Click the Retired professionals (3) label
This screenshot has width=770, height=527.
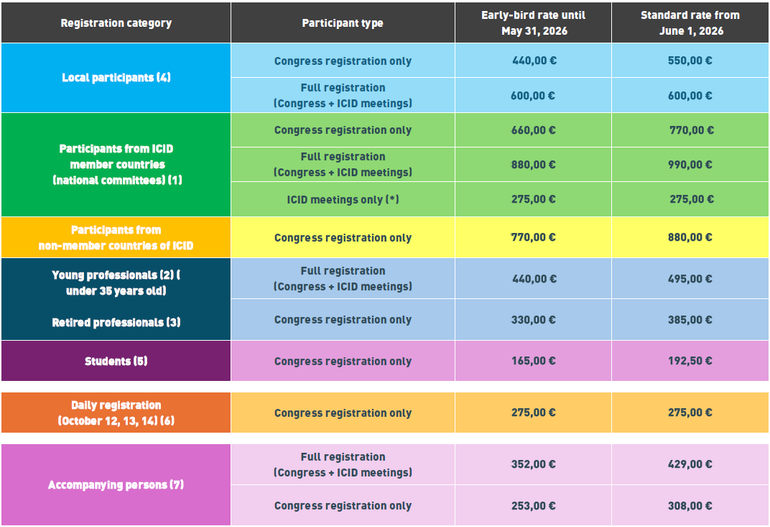pos(116,322)
